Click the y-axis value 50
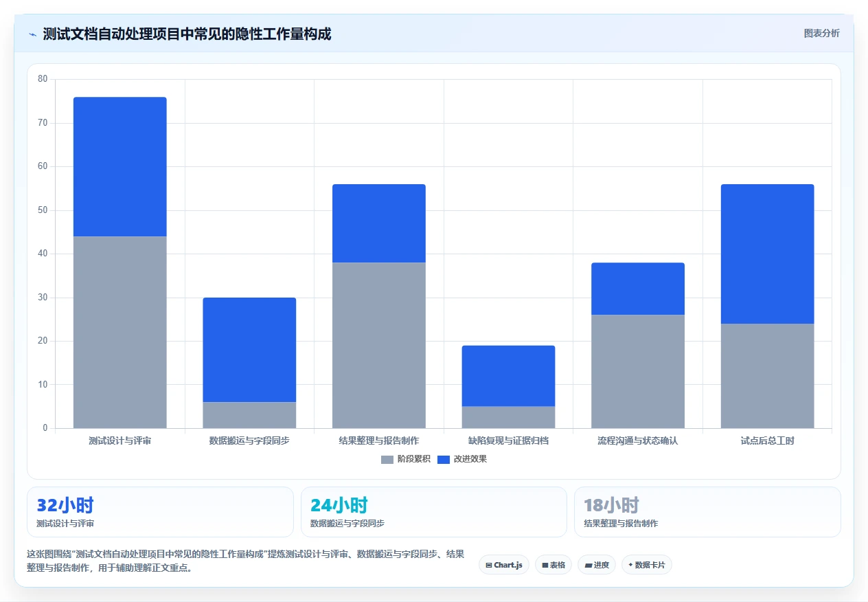Screen dimensions: 868x602 [x=43, y=210]
